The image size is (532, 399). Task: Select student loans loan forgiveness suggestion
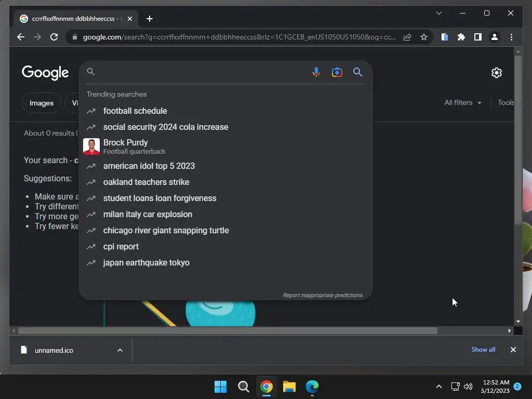point(225,198)
